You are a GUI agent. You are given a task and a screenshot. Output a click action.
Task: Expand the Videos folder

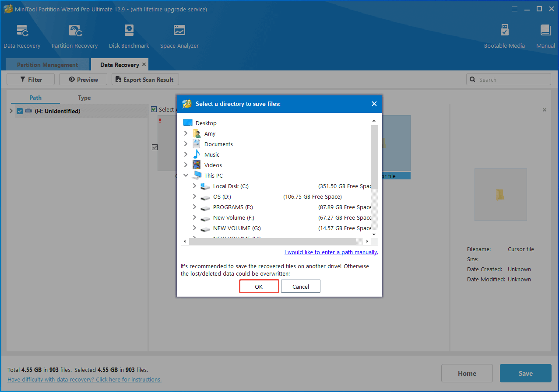(186, 165)
